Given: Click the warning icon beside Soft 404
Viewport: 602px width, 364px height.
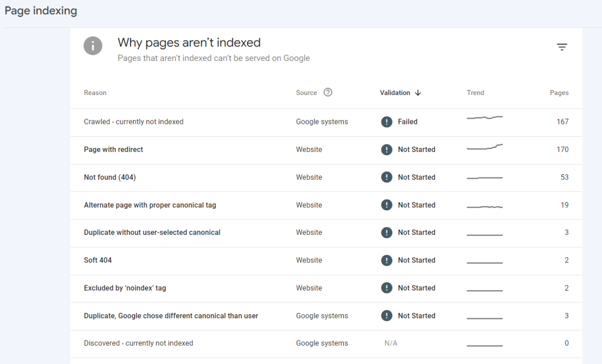Looking at the screenshot, I should point(386,260).
